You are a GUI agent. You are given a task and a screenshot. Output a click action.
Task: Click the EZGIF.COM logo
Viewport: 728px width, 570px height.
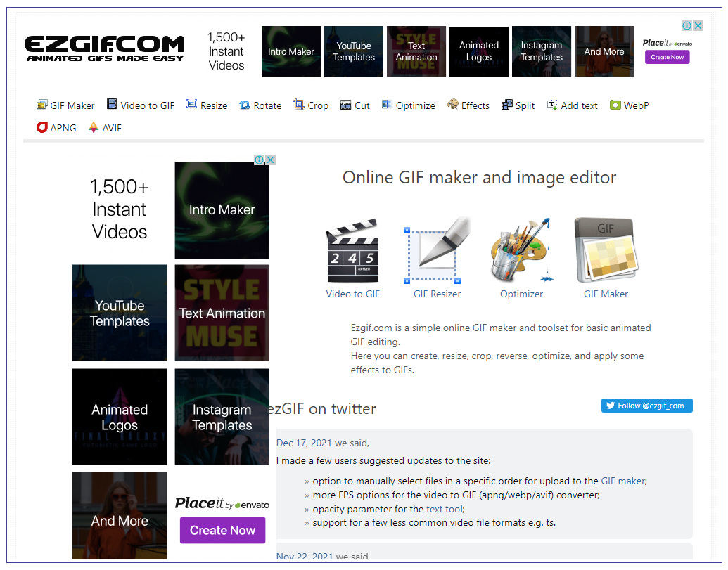pos(105,48)
